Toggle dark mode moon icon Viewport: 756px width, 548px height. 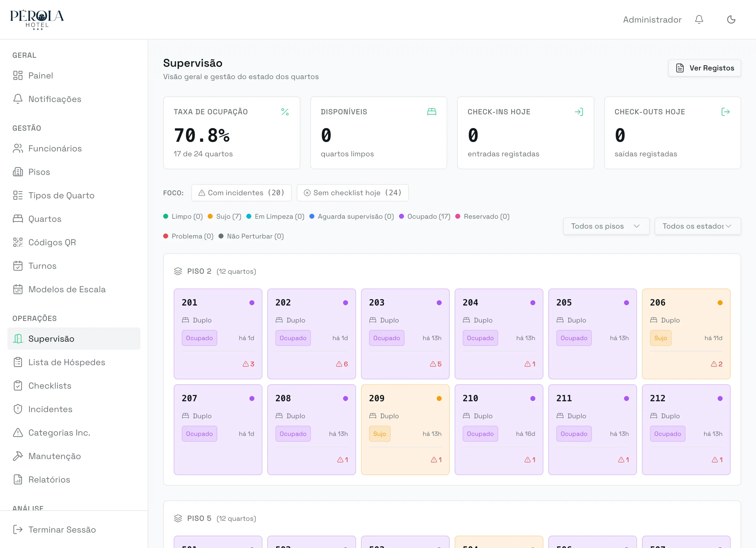pos(731,20)
